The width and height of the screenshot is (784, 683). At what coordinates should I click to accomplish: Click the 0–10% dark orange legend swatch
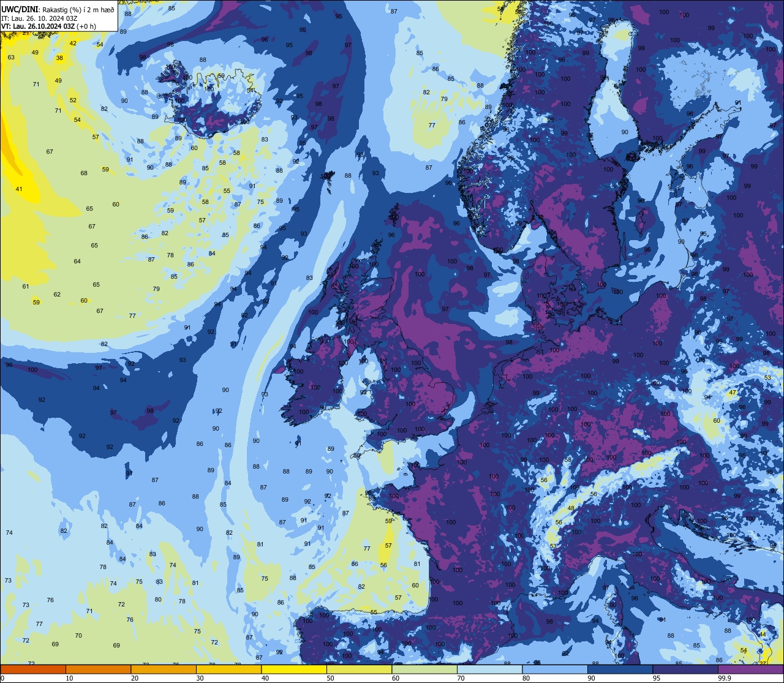[x=33, y=669]
